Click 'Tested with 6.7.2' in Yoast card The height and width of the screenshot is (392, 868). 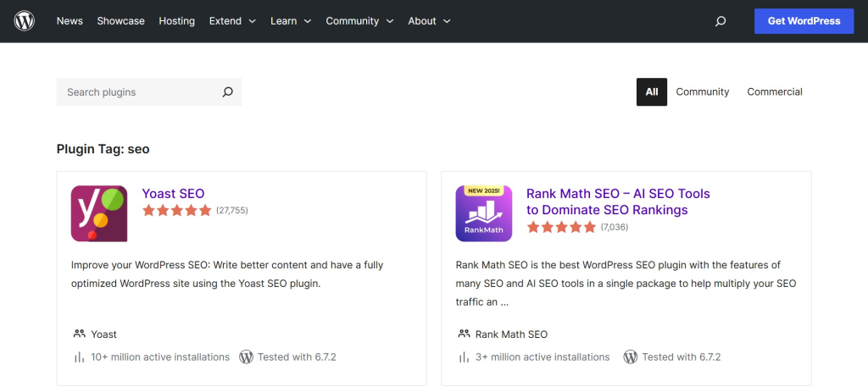[297, 357]
